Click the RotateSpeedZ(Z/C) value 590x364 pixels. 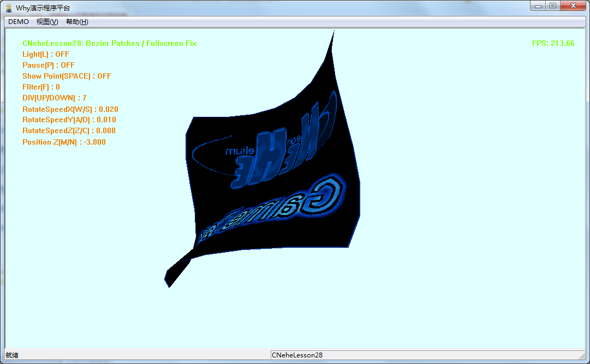(68, 130)
